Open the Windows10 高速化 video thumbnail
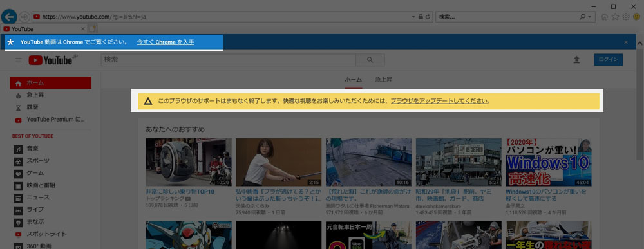The width and height of the screenshot is (644, 249). pyautogui.click(x=549, y=162)
